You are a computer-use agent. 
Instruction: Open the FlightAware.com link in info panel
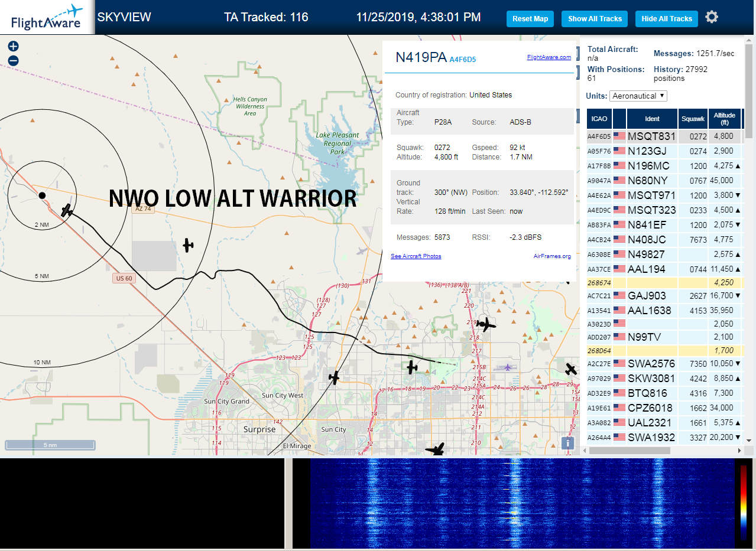pos(549,57)
